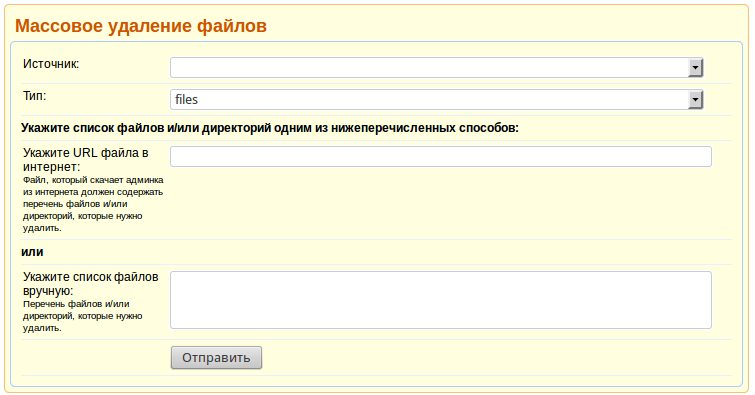Click the Массовое удаление файлов heading

141,26
